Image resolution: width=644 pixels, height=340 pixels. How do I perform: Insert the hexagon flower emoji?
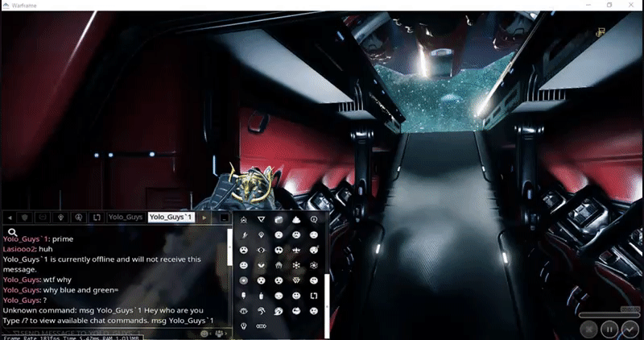tap(314, 265)
